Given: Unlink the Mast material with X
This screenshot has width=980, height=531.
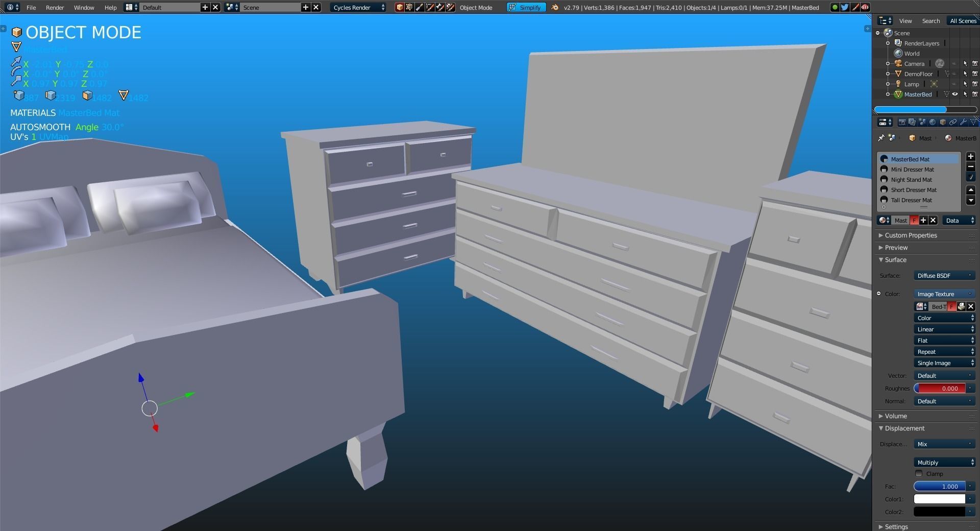Looking at the screenshot, I should pyautogui.click(x=933, y=221).
